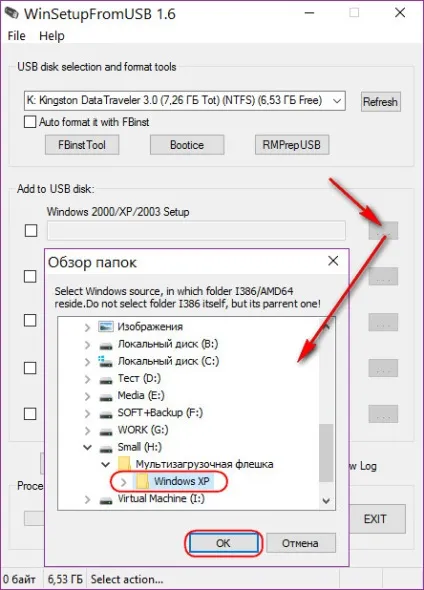Collapse the Small (H:) drive node

coord(87,447)
